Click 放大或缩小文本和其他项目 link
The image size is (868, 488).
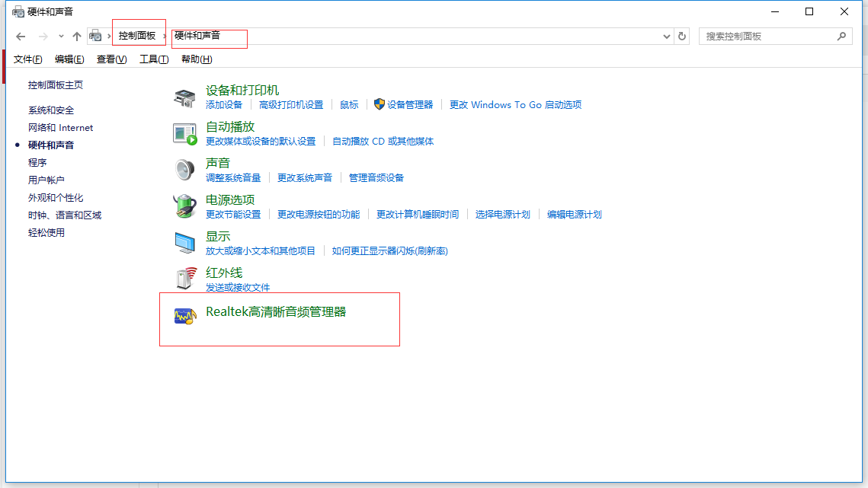coord(260,250)
